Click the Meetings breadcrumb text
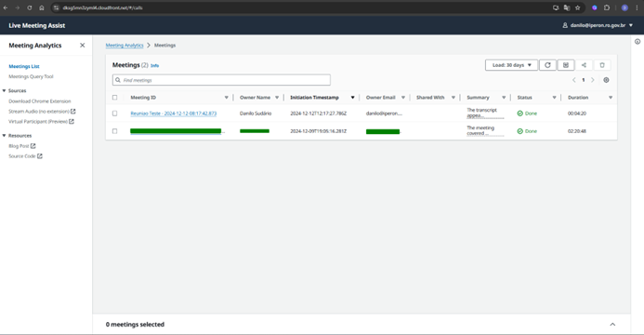 pyautogui.click(x=164, y=46)
